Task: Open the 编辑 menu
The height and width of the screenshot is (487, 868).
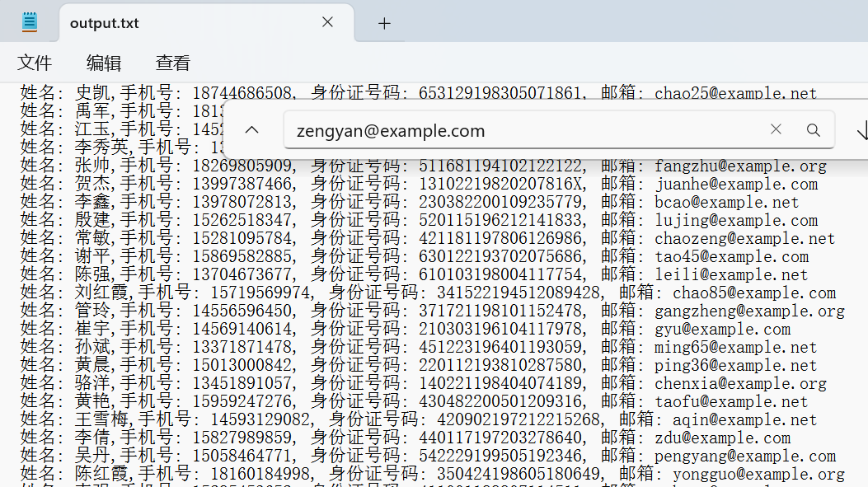Action: pos(104,63)
